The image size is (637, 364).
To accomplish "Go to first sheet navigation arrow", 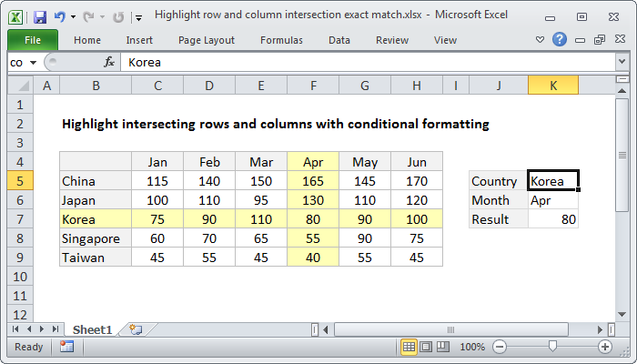I will click(x=15, y=329).
